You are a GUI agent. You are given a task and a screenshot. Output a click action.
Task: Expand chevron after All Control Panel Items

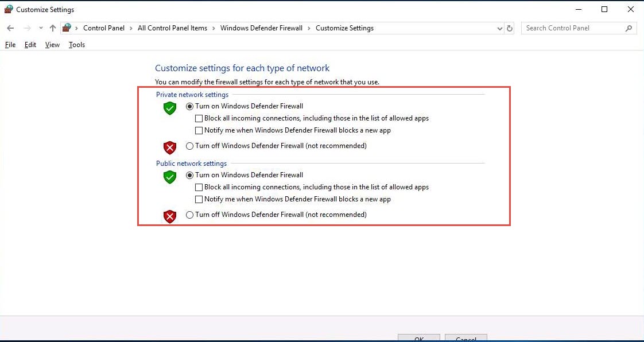[x=214, y=28]
